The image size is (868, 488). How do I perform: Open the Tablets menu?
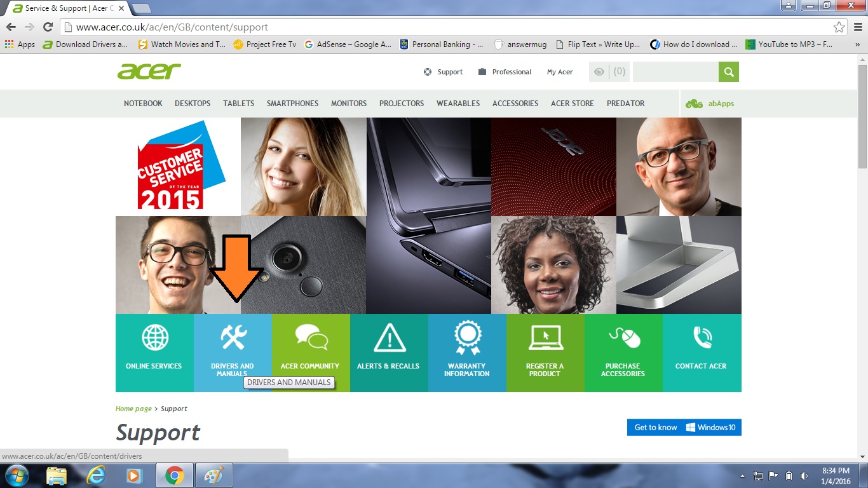[x=238, y=104]
